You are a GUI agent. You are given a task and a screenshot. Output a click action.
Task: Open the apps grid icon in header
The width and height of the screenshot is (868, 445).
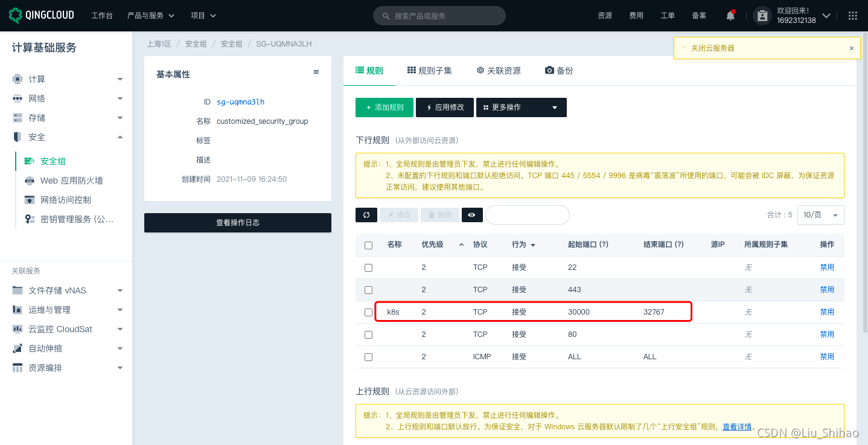click(x=853, y=16)
